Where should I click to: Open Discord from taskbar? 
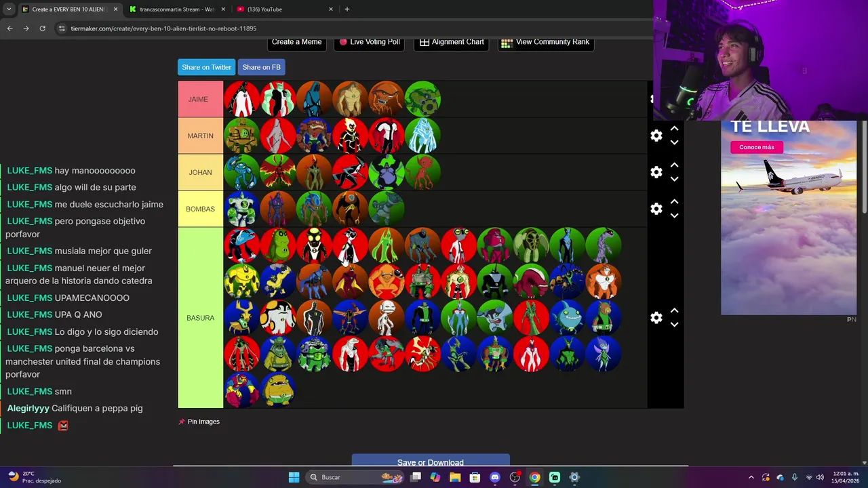click(495, 477)
